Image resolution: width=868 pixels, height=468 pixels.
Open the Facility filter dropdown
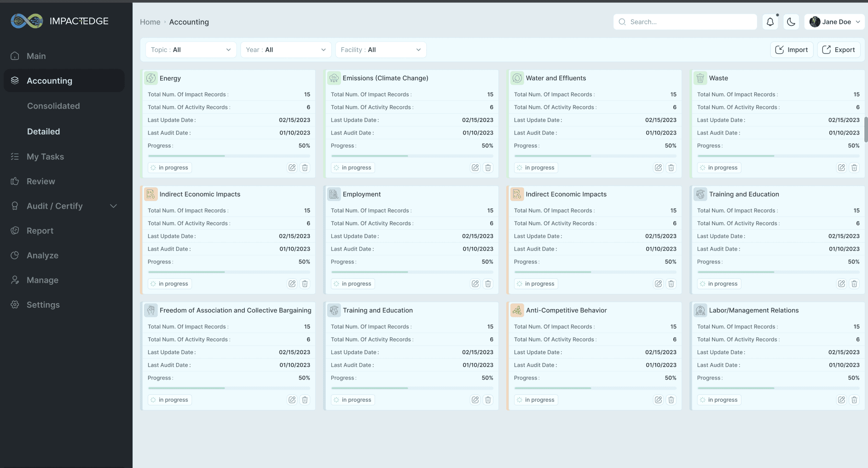[381, 50]
